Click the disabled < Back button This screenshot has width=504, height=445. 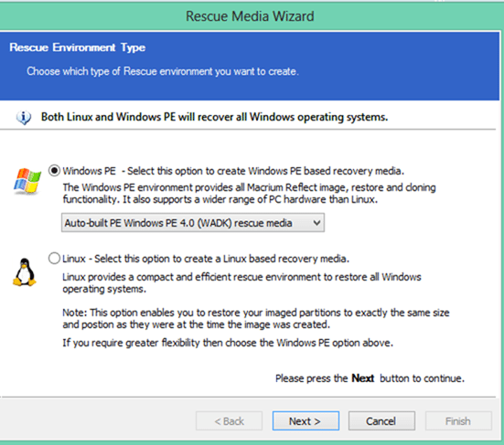[230, 420]
